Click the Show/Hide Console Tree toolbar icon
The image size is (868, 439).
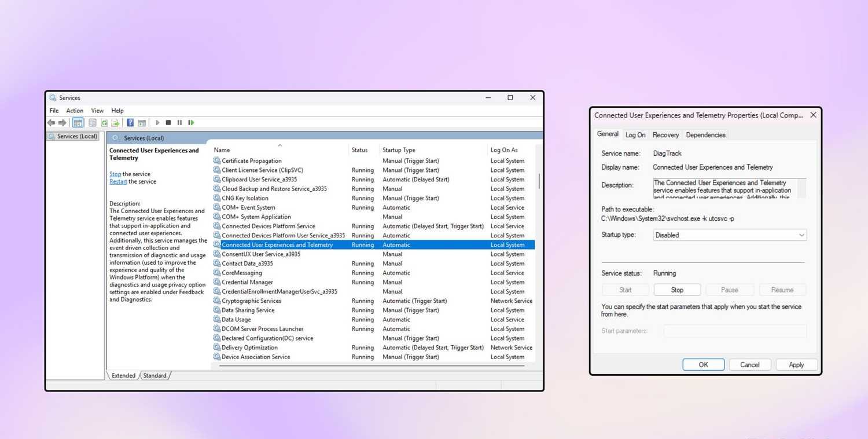78,122
